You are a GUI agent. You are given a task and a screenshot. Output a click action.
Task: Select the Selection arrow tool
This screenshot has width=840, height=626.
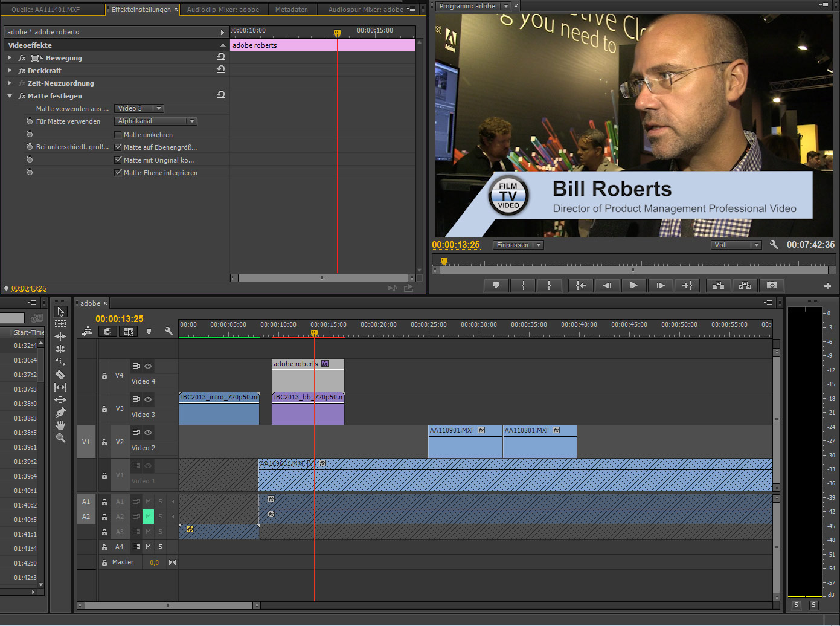pos(60,312)
